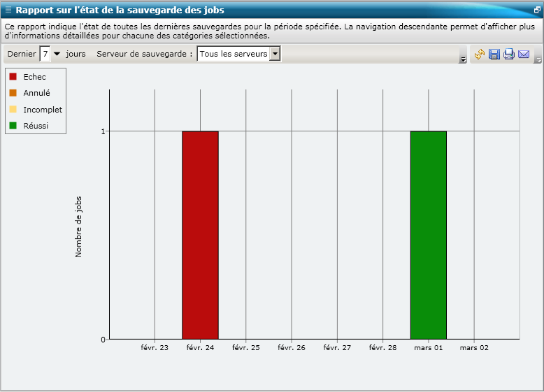
Task: Click the yellow Incomplet legend swatch
Action: [x=13, y=109]
